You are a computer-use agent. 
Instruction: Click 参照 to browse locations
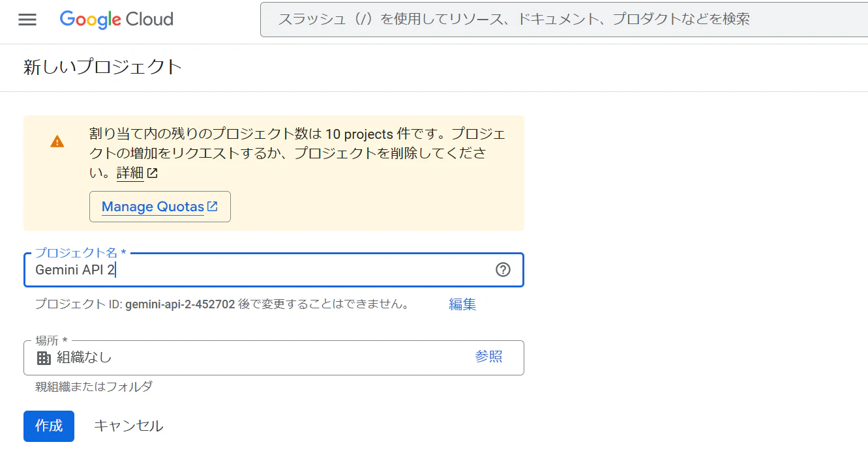coord(488,357)
